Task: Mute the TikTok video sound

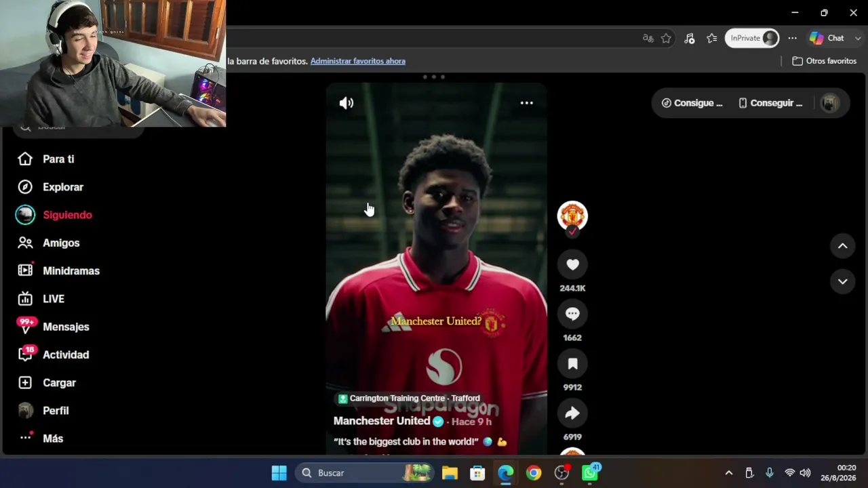Action: point(347,103)
